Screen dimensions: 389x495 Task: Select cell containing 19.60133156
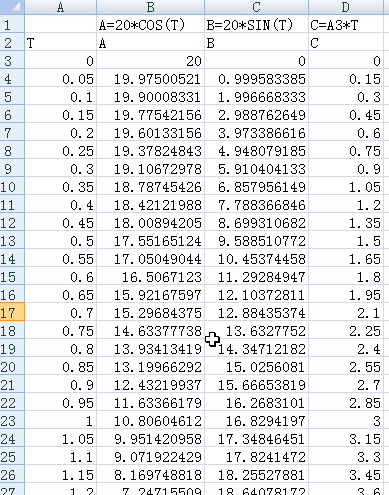point(150,132)
